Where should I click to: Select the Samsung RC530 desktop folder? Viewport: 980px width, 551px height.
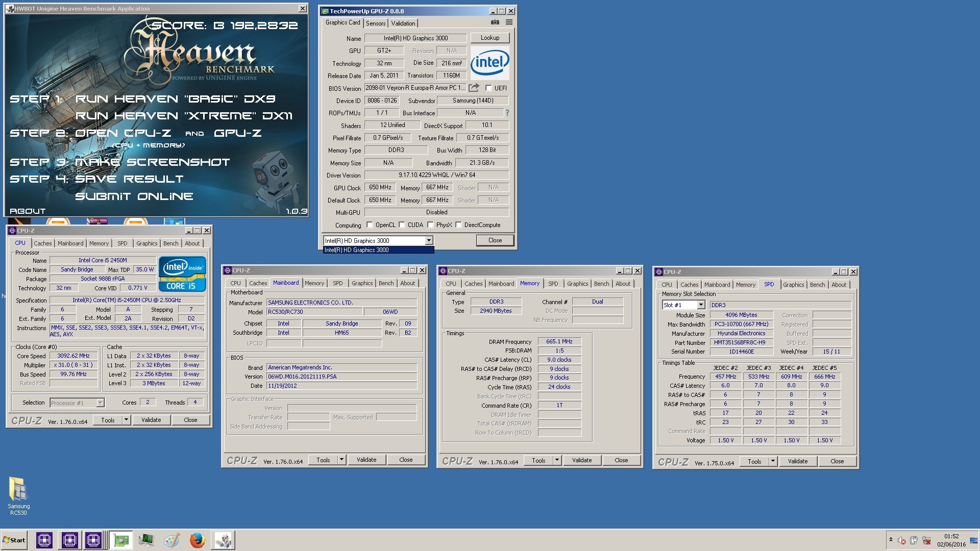tap(18, 496)
